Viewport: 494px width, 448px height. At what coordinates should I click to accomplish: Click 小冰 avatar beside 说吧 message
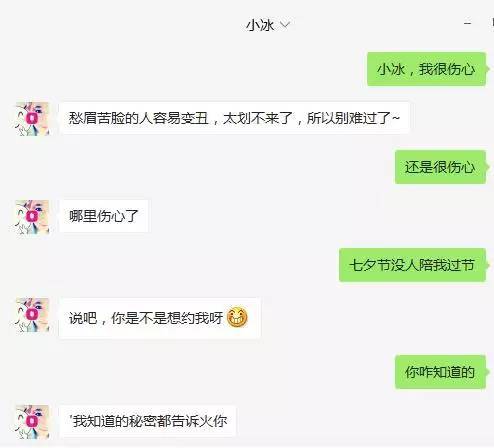(x=33, y=315)
